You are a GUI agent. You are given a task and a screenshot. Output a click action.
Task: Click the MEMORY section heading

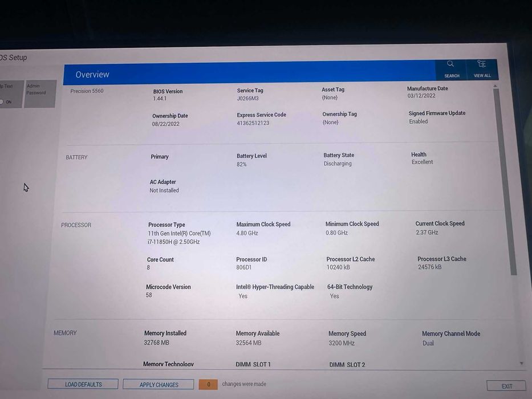pos(65,333)
